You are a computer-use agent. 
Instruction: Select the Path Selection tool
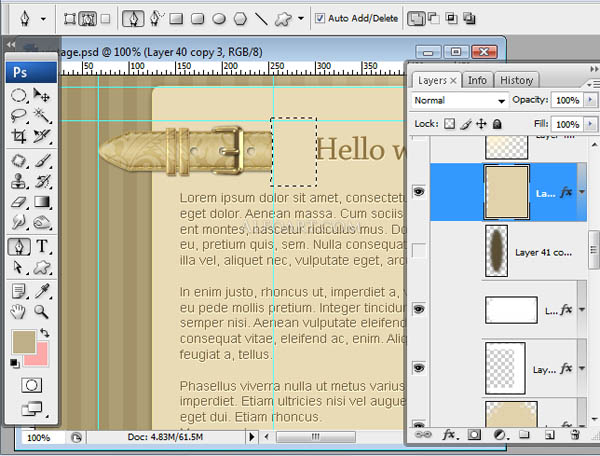(x=18, y=267)
